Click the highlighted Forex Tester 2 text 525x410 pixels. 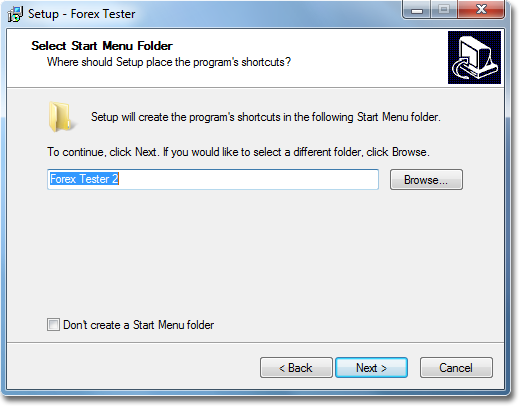tap(84, 179)
